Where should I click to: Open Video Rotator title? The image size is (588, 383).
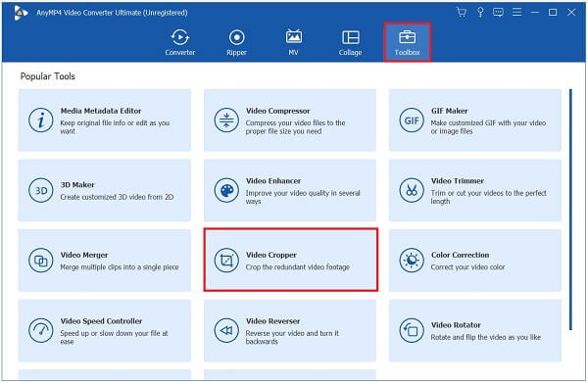[456, 325]
